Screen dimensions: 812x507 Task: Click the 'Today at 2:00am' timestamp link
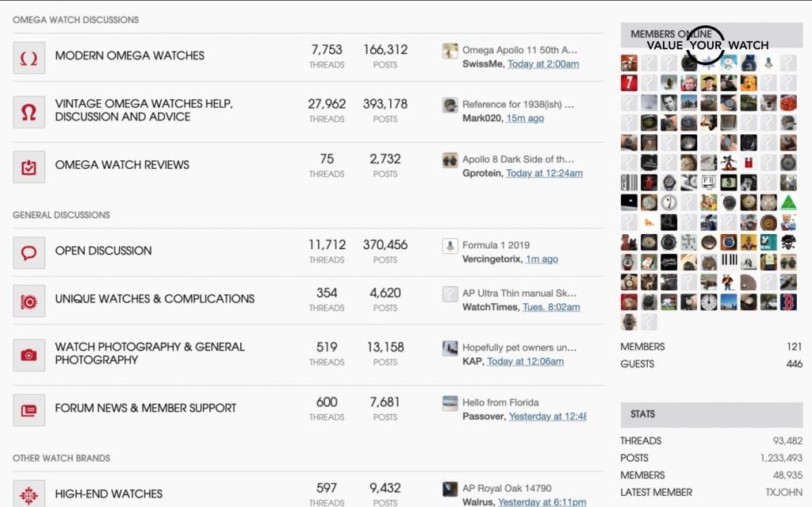(543, 63)
